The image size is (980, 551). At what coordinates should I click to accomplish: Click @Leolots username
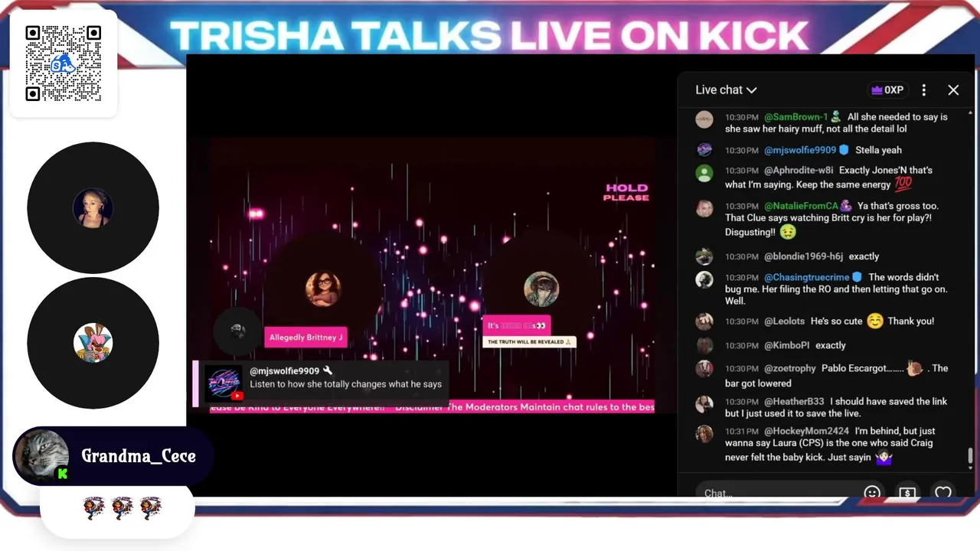click(785, 321)
